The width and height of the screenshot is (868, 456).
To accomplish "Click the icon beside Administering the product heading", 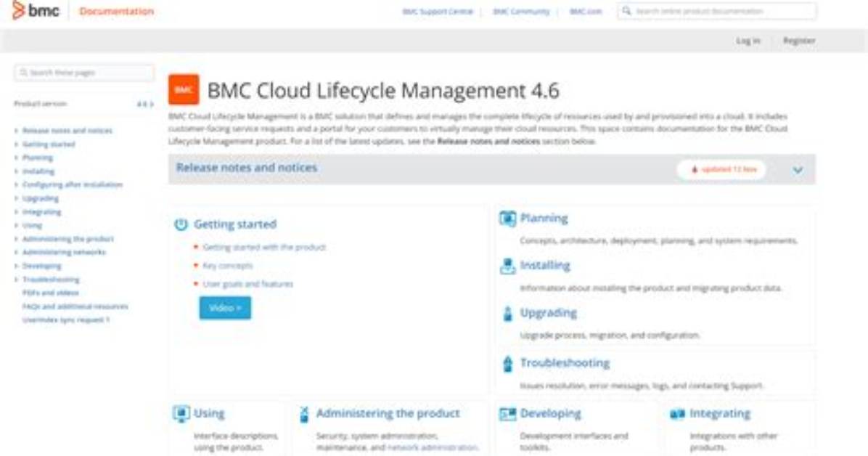I will tap(304, 414).
